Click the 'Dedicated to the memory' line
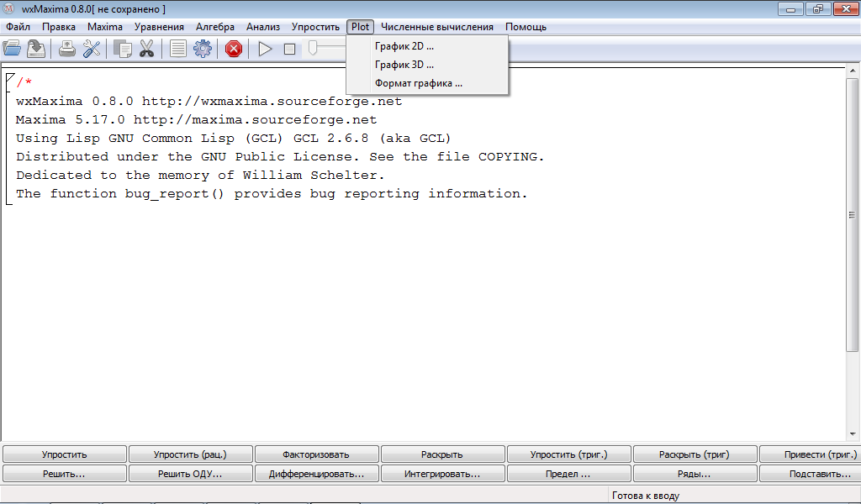 (x=200, y=175)
